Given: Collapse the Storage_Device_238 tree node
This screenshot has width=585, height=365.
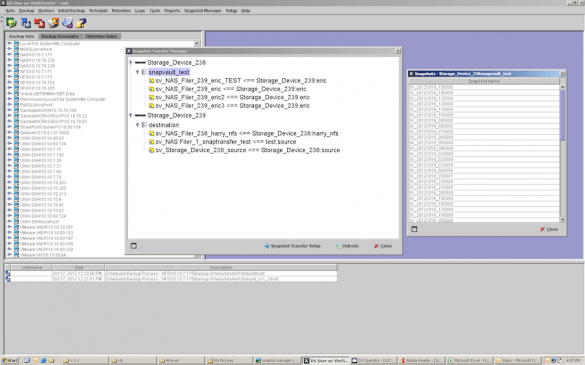Looking at the screenshot, I should click(x=131, y=62).
